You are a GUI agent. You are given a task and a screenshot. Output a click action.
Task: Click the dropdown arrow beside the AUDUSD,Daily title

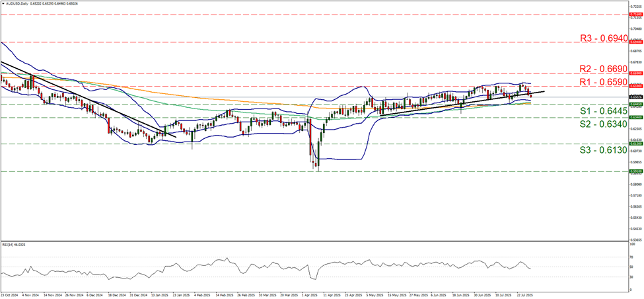[3, 3]
